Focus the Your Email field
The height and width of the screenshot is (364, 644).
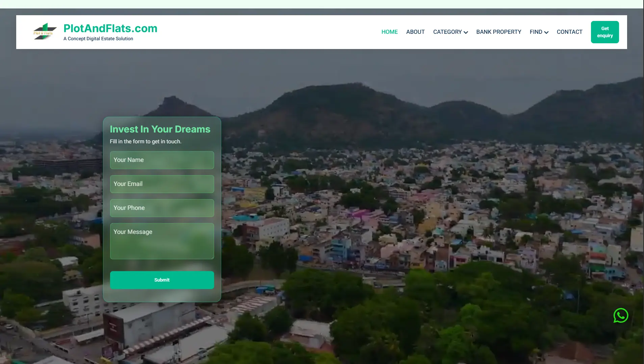pyautogui.click(x=162, y=184)
